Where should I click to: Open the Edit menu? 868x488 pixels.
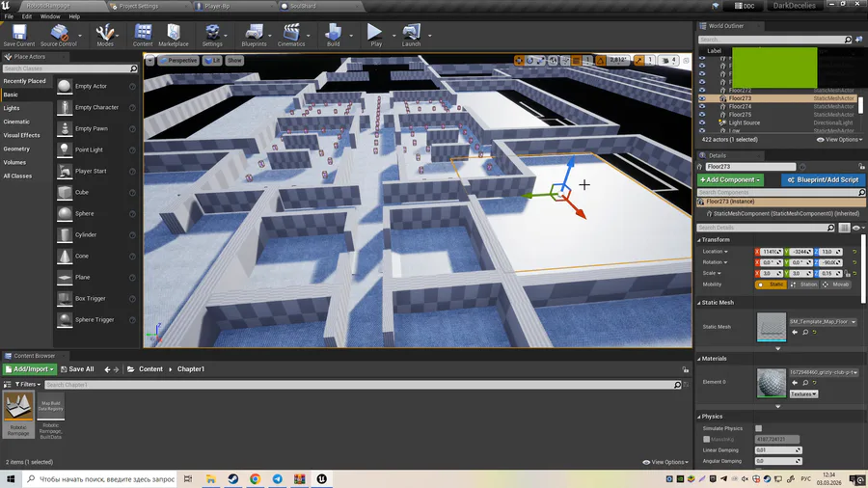27,16
